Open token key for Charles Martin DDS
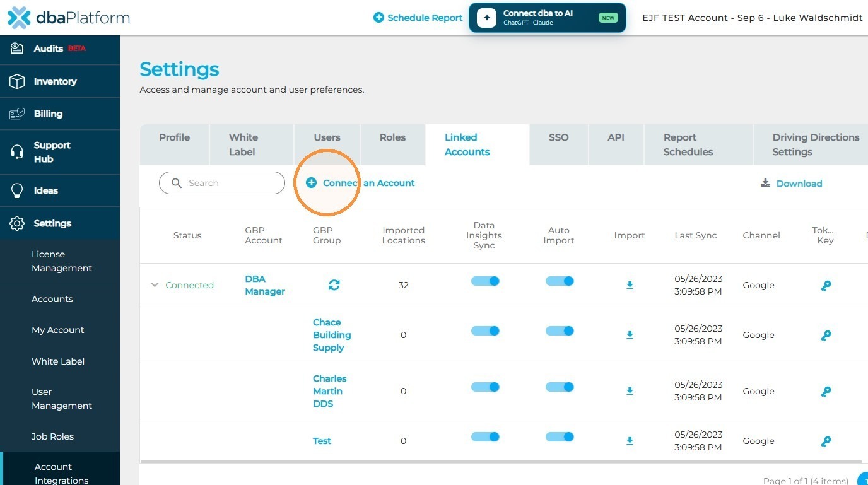Image resolution: width=868 pixels, height=485 pixels. [825, 391]
